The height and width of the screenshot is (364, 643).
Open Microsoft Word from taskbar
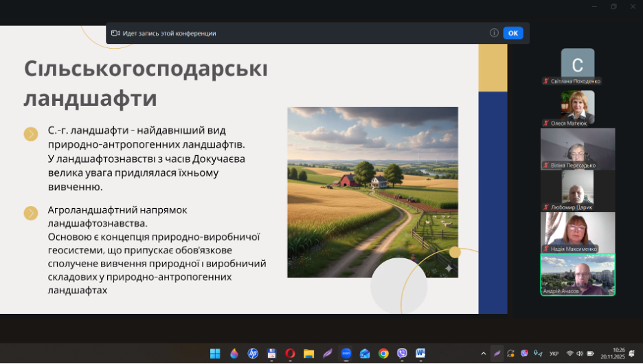pyautogui.click(x=420, y=354)
